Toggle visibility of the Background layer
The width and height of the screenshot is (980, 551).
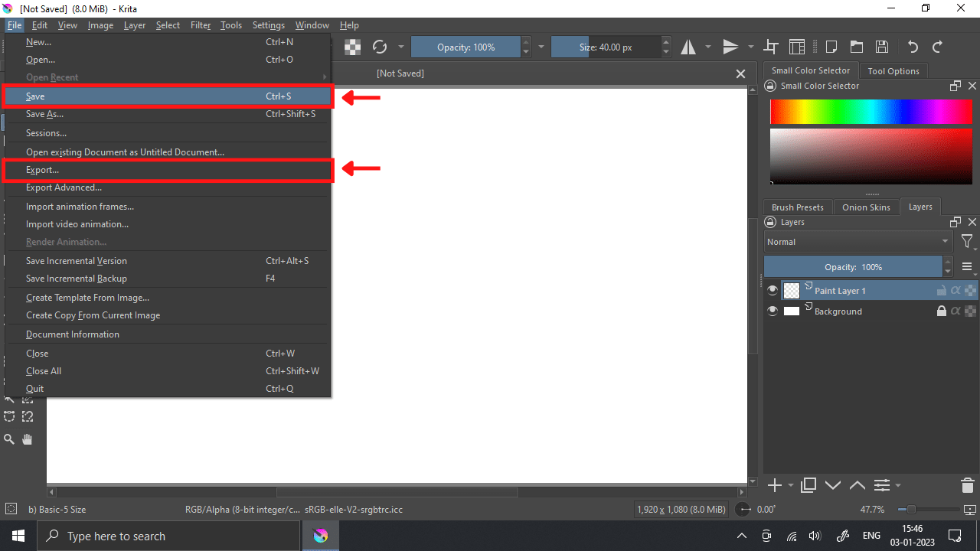773,311
